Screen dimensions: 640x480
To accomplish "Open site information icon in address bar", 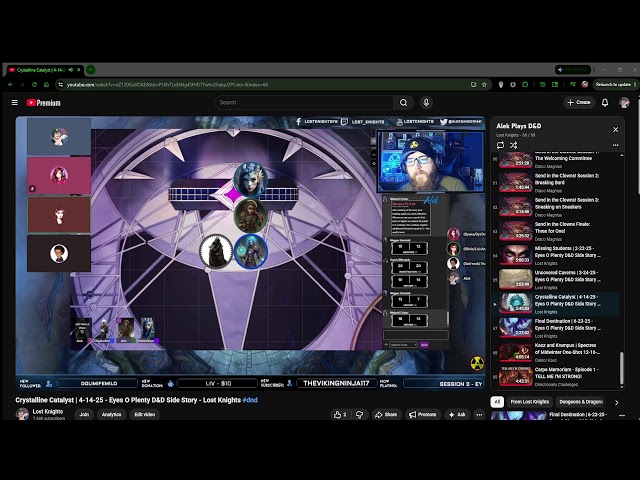I will (60, 84).
